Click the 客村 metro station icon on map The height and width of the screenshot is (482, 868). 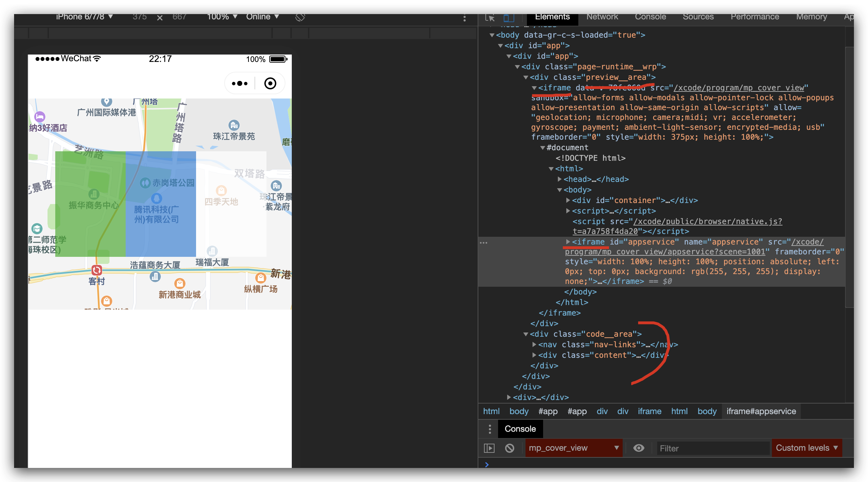point(96,270)
